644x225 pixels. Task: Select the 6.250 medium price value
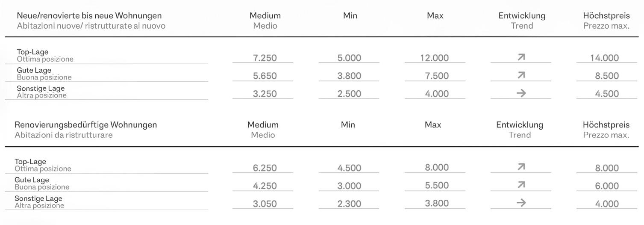pyautogui.click(x=265, y=168)
